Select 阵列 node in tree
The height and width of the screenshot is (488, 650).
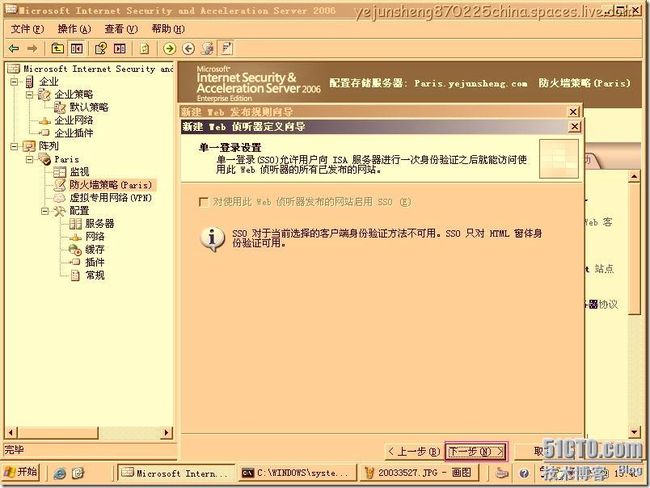(x=49, y=146)
